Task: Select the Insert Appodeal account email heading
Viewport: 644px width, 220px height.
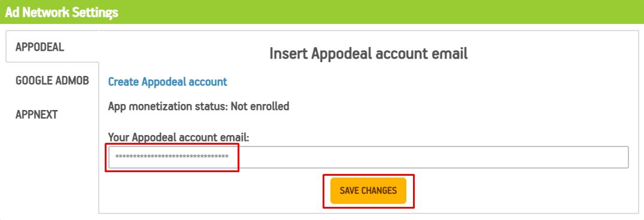Action: tap(369, 54)
